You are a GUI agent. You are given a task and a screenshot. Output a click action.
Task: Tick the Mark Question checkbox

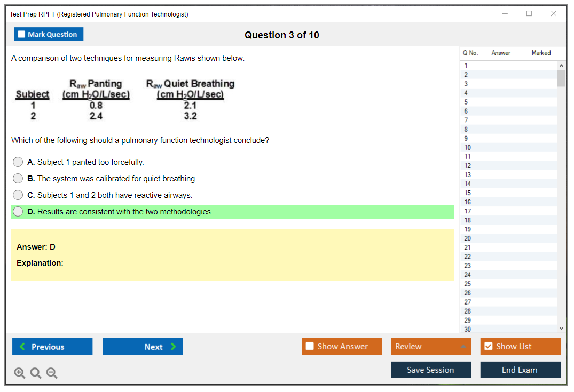[22, 34]
